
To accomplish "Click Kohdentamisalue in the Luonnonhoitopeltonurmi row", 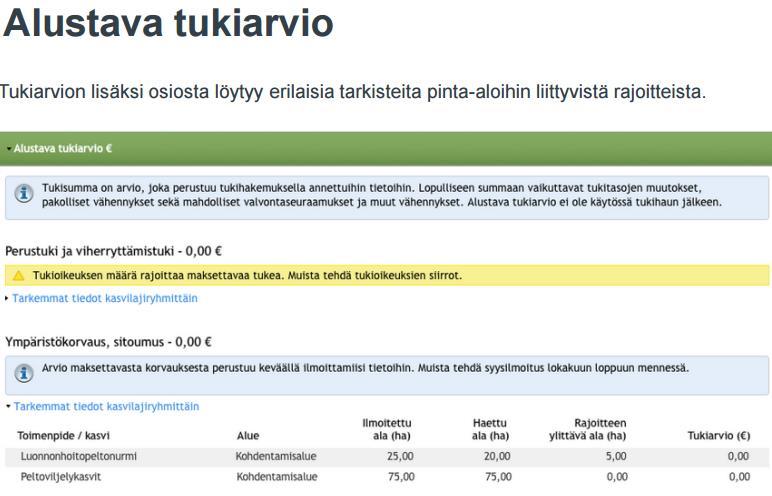I will coord(276,457).
